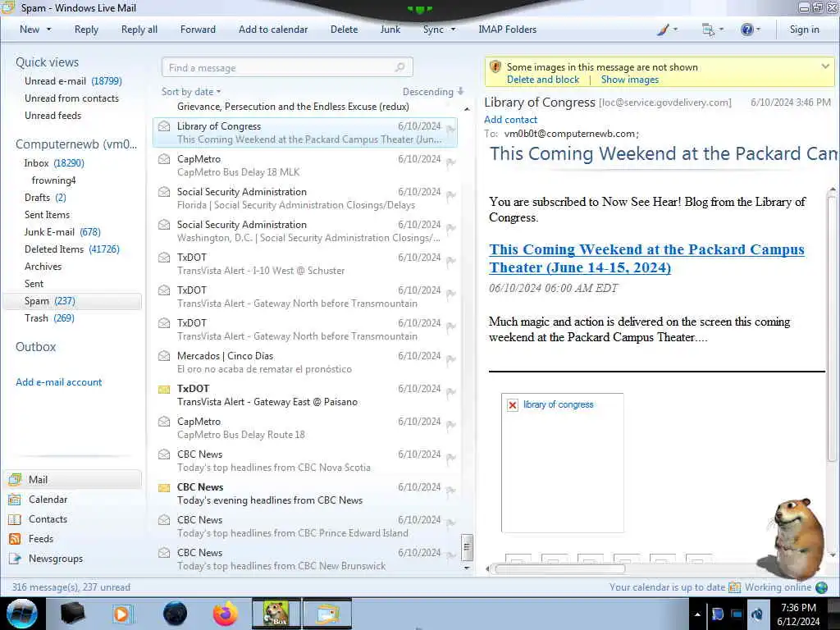Toggle the Descending sort order

click(433, 92)
